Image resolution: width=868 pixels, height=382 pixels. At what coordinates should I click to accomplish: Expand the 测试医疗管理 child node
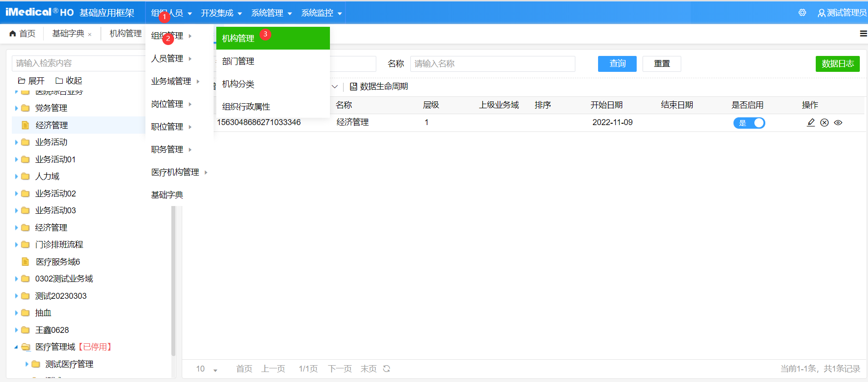[x=27, y=364]
